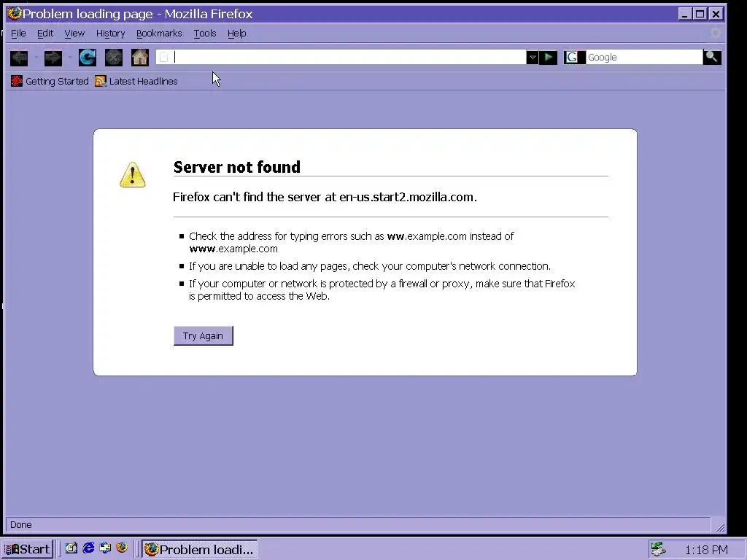Open the address bar history dropdown
The height and width of the screenshot is (560, 747).
click(532, 58)
